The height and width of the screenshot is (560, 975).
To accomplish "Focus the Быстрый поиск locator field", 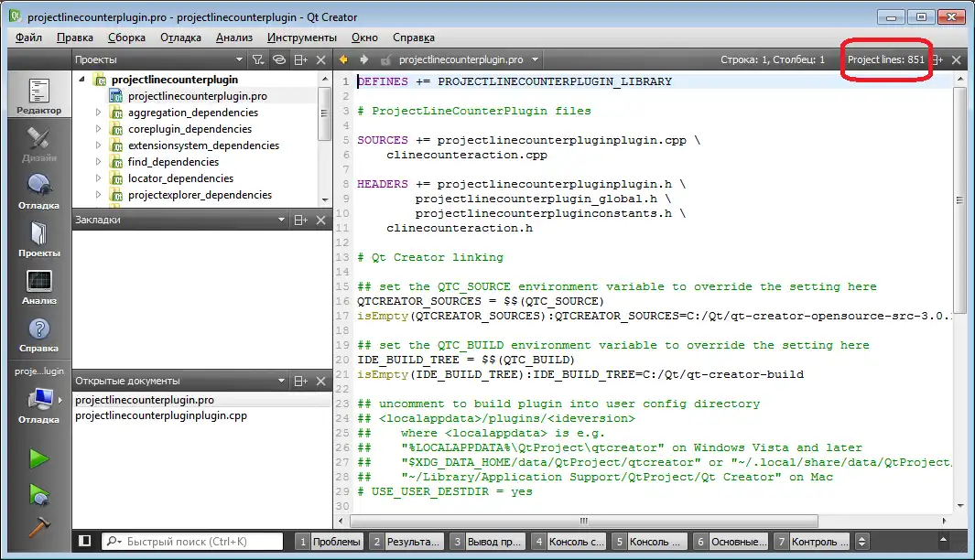I will pyautogui.click(x=193, y=542).
